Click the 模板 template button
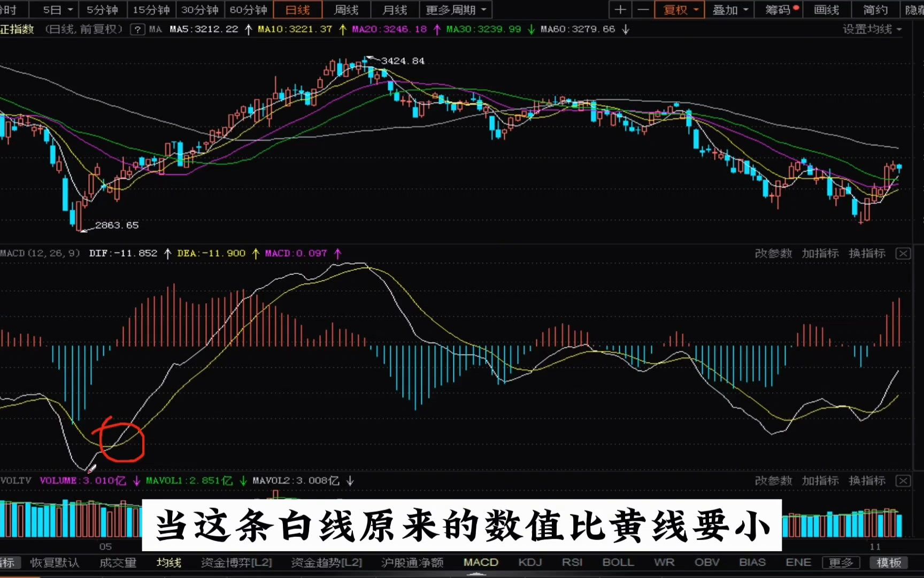The width and height of the screenshot is (924, 578). click(889, 562)
